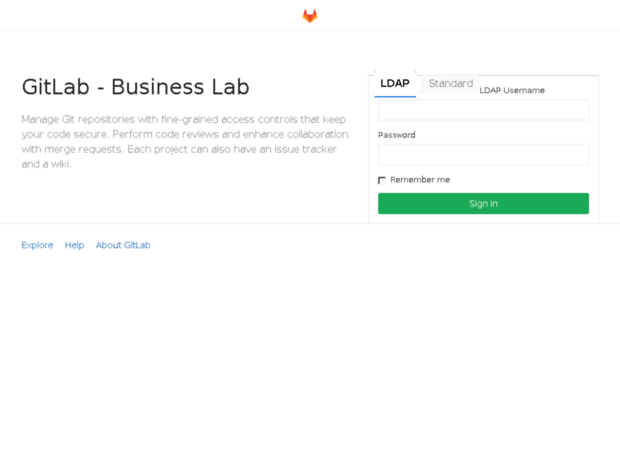Open the Explore link
The image size is (620, 466).
click(37, 245)
